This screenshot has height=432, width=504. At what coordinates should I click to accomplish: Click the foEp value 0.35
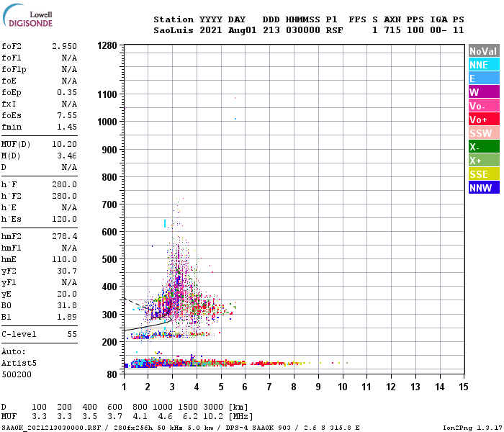[67, 92]
